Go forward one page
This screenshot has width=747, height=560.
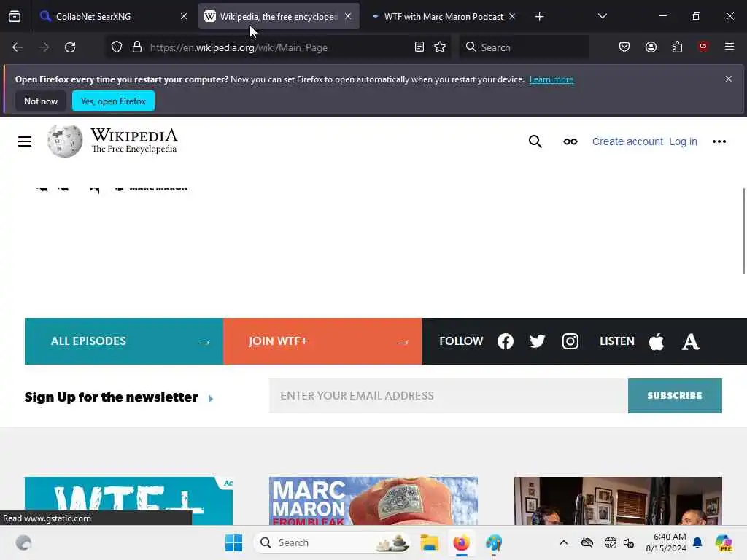pos(44,47)
